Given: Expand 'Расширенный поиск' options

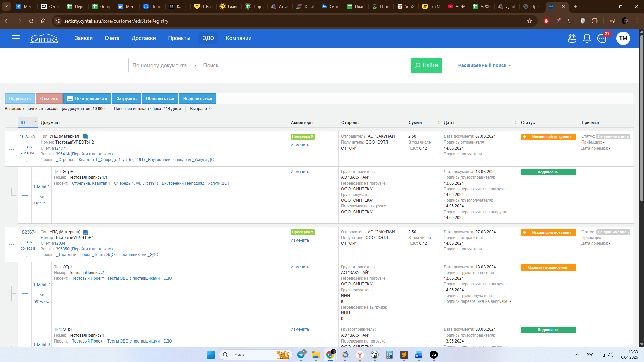Looking at the screenshot, I should pos(485,66).
